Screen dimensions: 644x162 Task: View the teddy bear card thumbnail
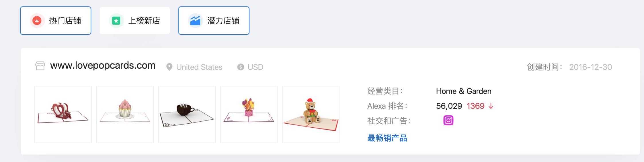pos(311,114)
